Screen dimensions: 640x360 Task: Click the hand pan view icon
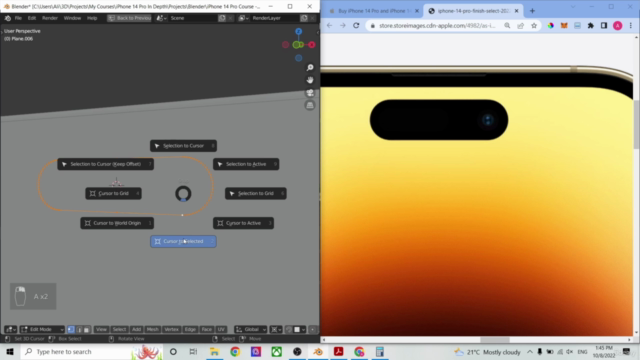pyautogui.click(x=310, y=80)
